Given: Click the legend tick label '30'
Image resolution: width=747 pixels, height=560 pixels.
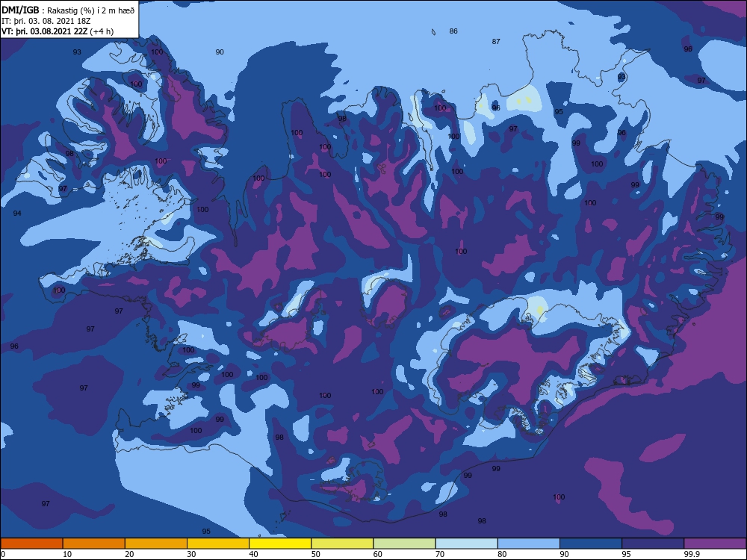Looking at the screenshot, I should [x=191, y=554].
